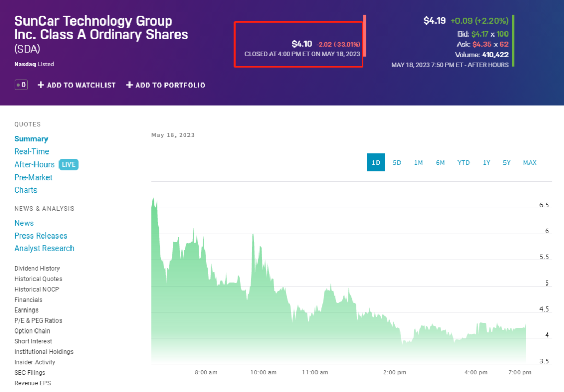This screenshot has height=392, width=564.
Task: Click the Nasdaq Listed label
Action: pyautogui.click(x=34, y=64)
